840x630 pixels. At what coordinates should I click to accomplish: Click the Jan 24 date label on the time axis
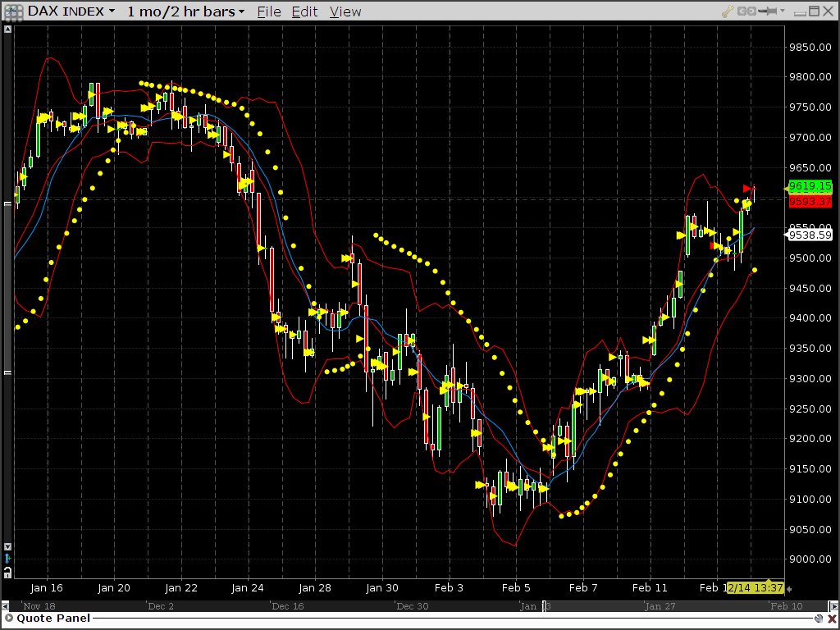[x=248, y=587]
